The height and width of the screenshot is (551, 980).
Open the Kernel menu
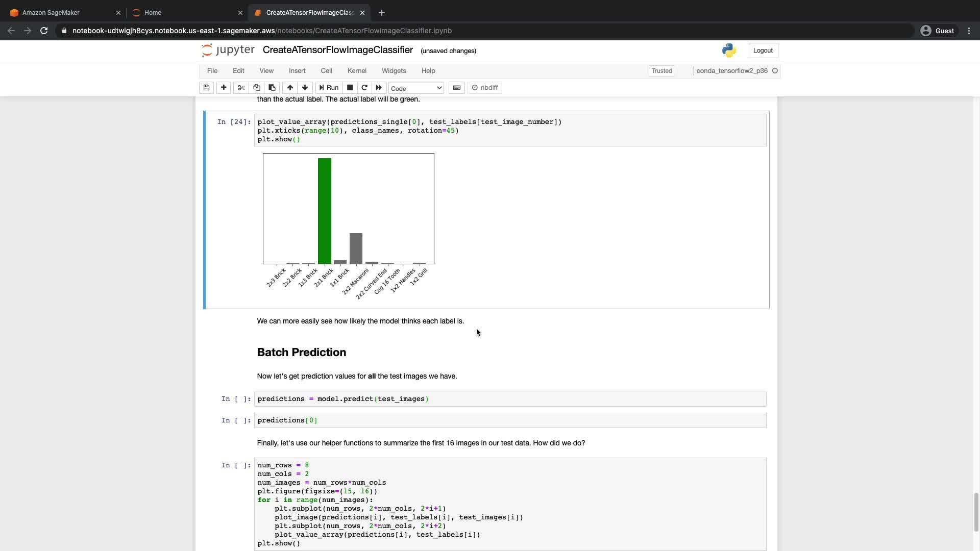click(357, 71)
